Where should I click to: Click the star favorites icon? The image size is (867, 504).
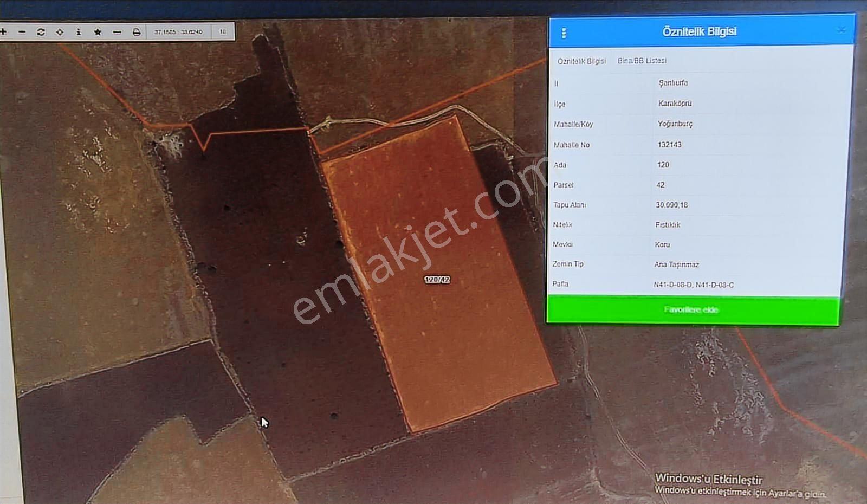tap(98, 32)
